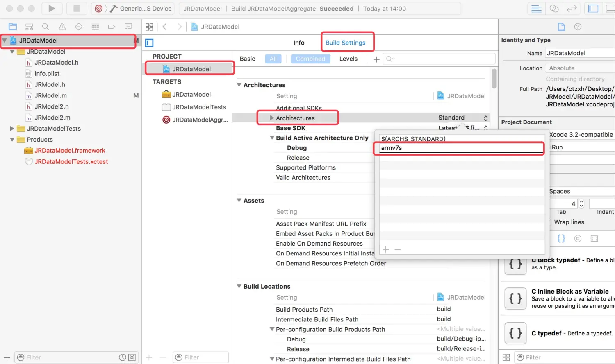Open the scheme target icon selector

click(x=98, y=9)
